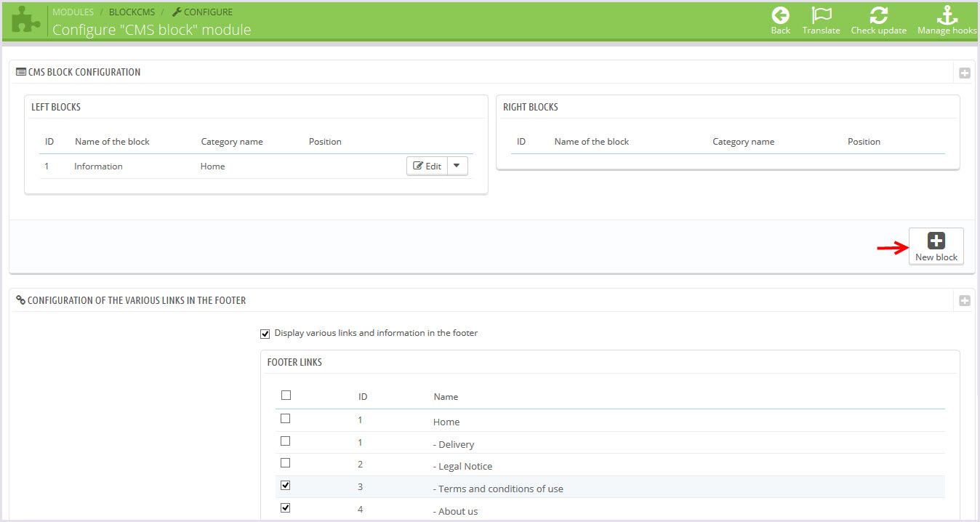Edit the Information block

(x=427, y=166)
